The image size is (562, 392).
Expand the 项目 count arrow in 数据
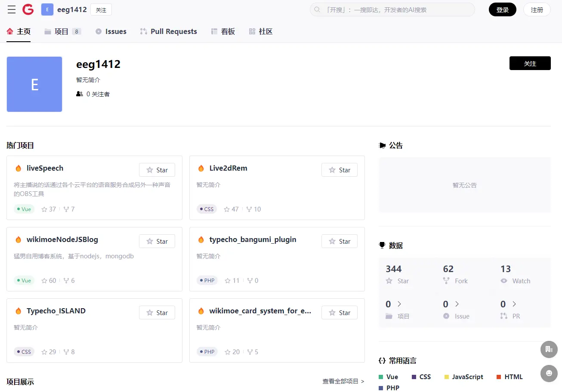(x=399, y=304)
